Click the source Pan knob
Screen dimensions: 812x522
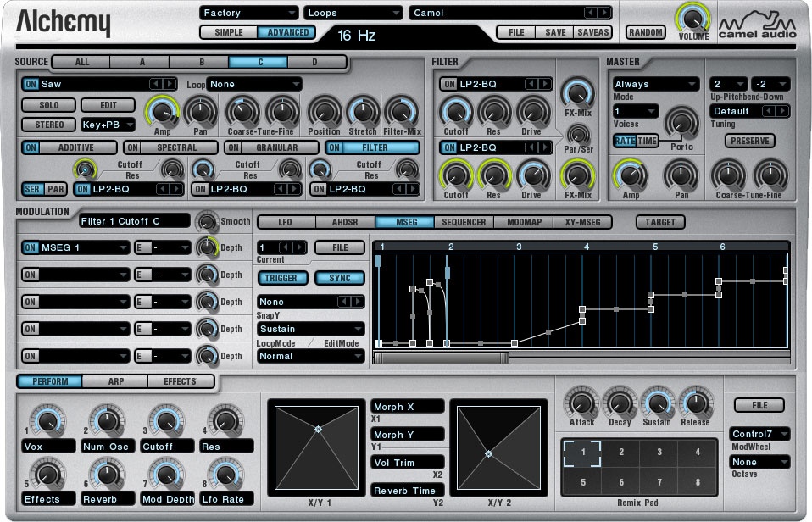point(200,111)
